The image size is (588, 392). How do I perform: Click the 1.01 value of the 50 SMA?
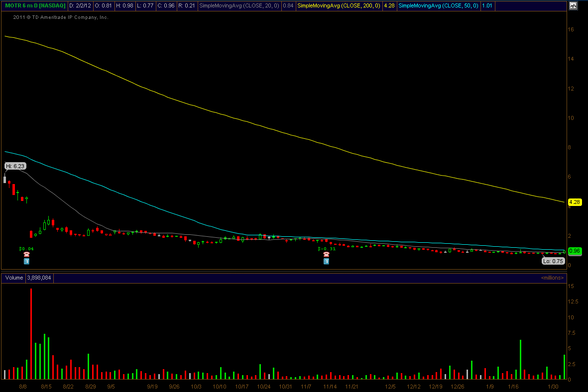coord(487,5)
